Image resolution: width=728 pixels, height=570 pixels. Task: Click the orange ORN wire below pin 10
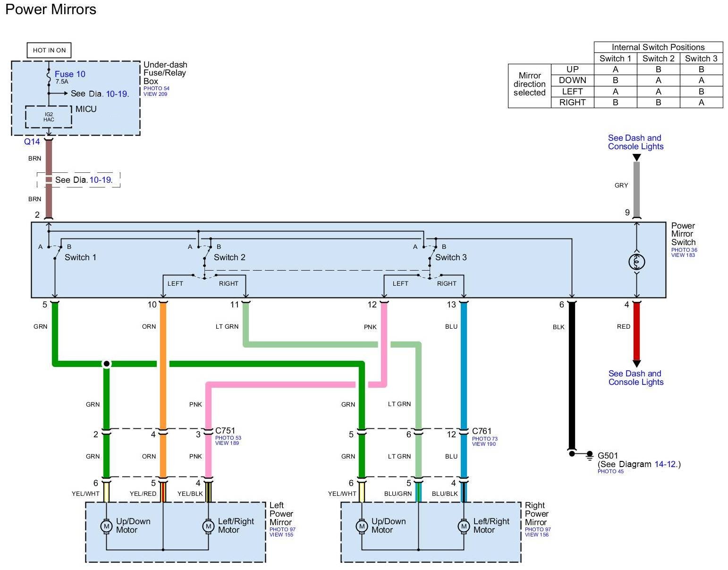pos(163,331)
